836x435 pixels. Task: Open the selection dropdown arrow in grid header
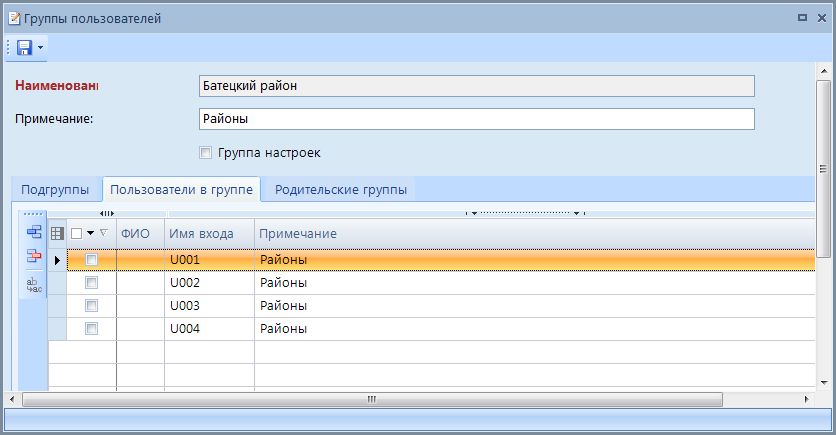coord(90,233)
